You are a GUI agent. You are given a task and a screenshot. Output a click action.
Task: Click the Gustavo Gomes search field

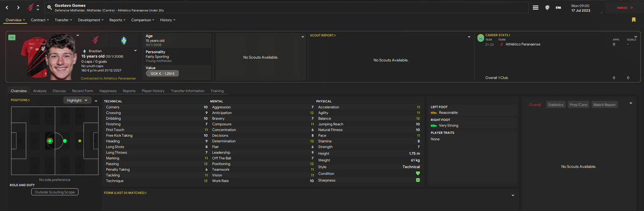287,8
